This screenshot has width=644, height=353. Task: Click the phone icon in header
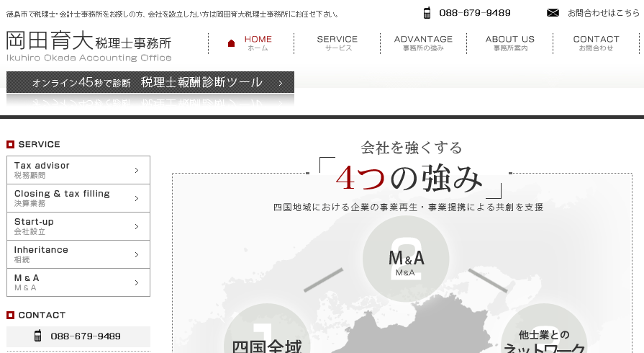(427, 13)
